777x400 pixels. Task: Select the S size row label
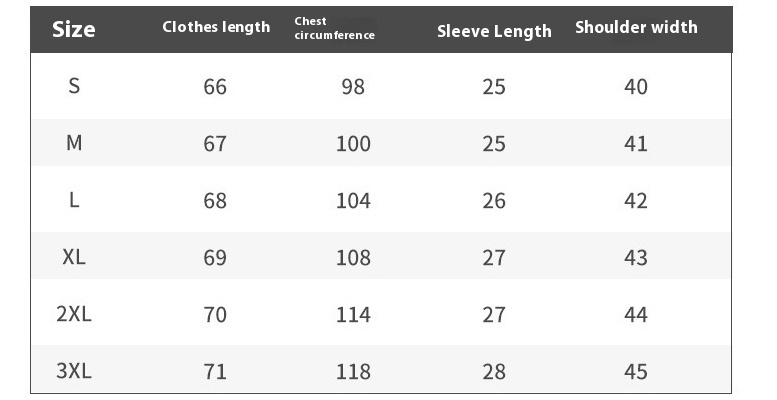(x=74, y=86)
